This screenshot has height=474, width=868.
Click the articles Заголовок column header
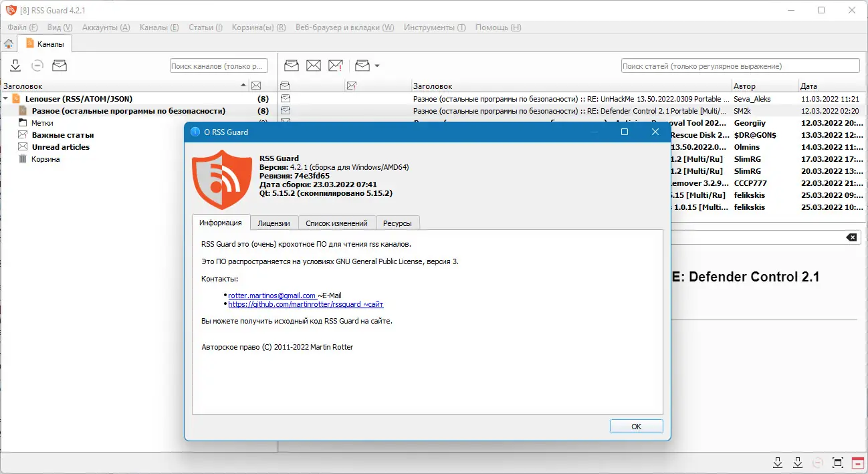coord(570,86)
